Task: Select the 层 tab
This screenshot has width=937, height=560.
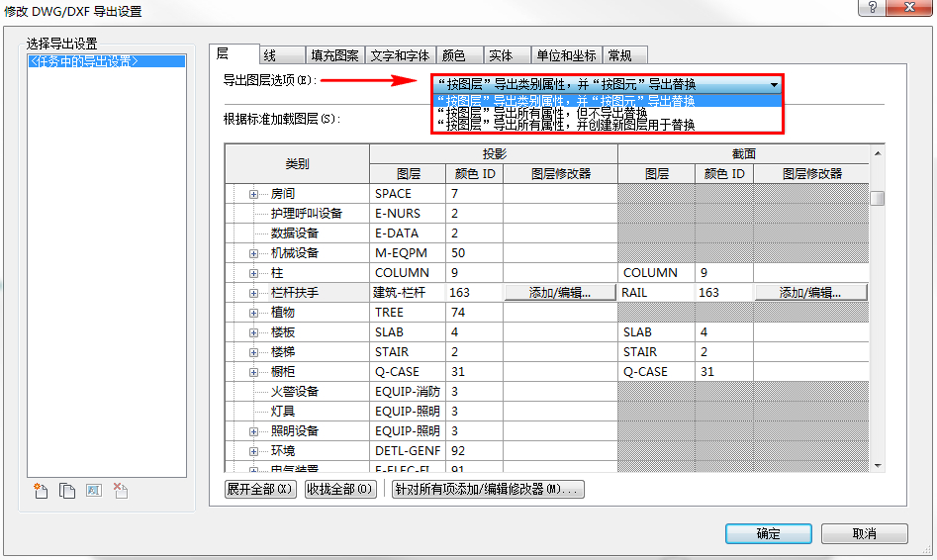Action: [x=234, y=53]
